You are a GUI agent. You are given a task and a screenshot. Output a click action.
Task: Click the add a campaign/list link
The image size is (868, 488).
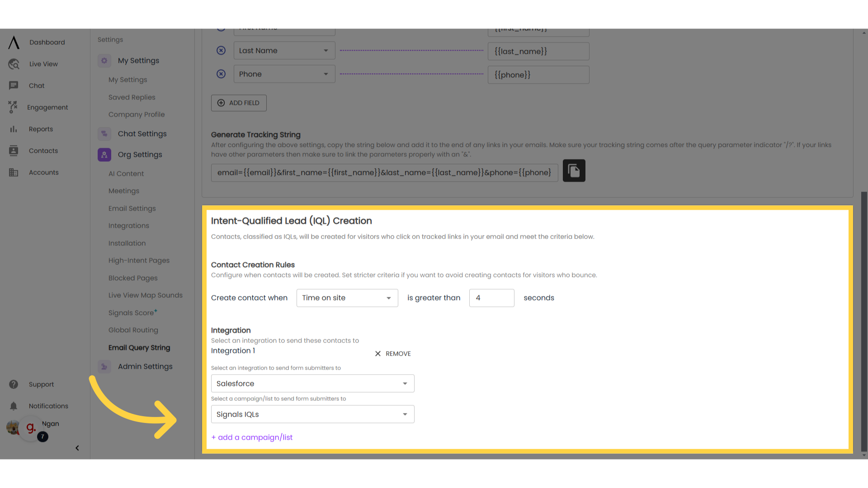coord(251,437)
